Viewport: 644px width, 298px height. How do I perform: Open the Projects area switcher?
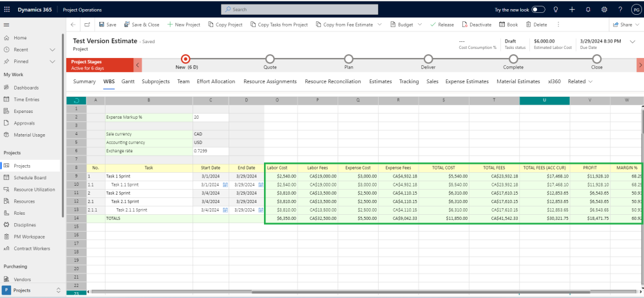point(32,290)
